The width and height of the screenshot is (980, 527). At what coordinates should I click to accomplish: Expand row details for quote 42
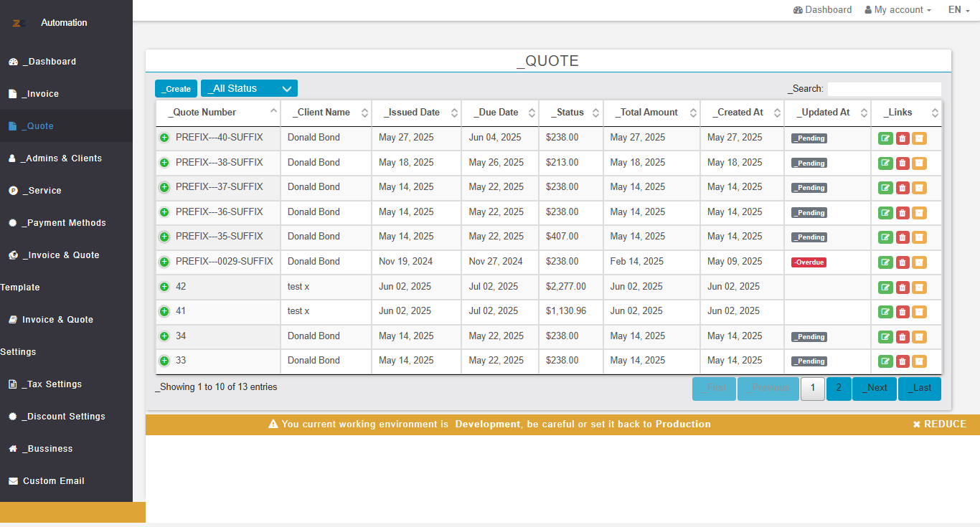(x=164, y=287)
